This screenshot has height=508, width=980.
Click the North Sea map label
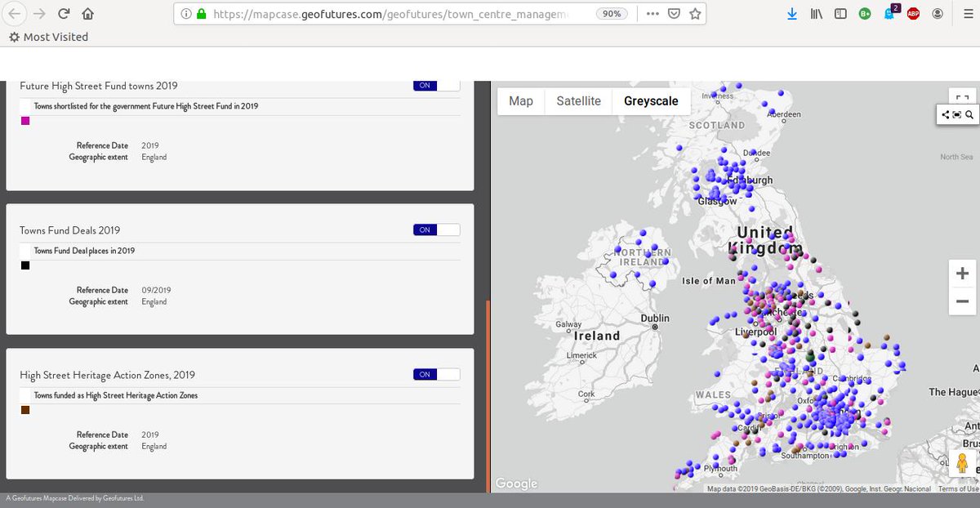coord(956,157)
